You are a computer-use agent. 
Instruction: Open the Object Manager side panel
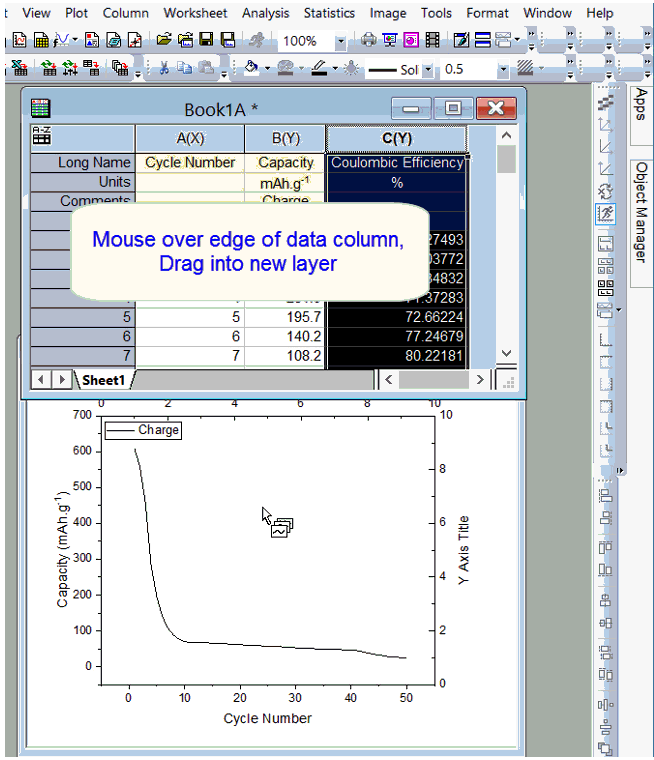tap(641, 212)
